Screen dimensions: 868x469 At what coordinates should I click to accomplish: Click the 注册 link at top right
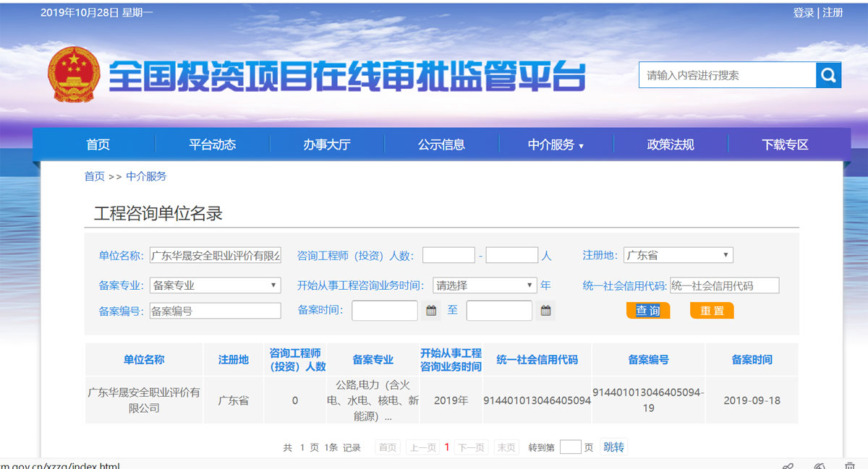click(833, 12)
